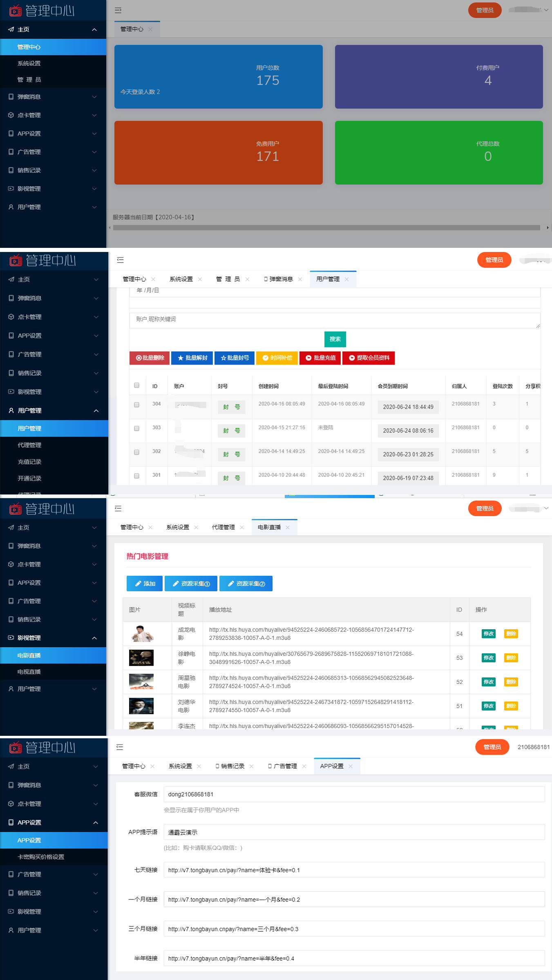Collapse the expanded 影视管理 sidebar section
Viewport: 552px width, 980px height.
tap(94, 638)
